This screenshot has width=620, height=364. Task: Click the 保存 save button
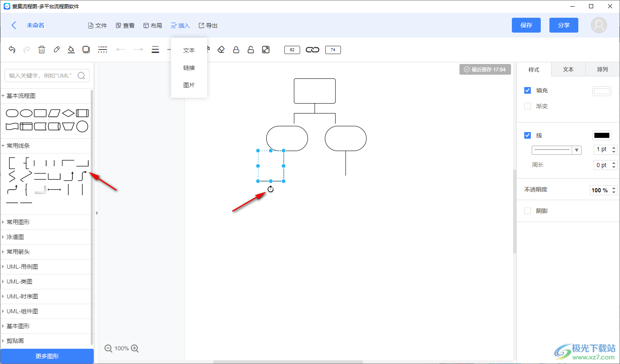click(526, 25)
